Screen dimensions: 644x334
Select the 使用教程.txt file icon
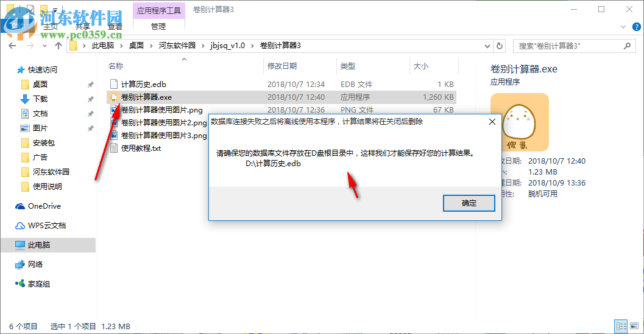pyautogui.click(x=114, y=148)
